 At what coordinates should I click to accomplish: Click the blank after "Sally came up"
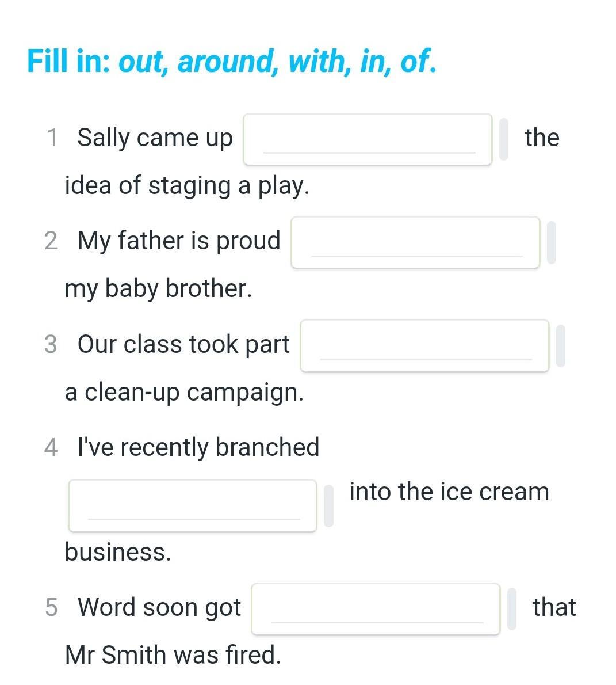pyautogui.click(x=368, y=139)
